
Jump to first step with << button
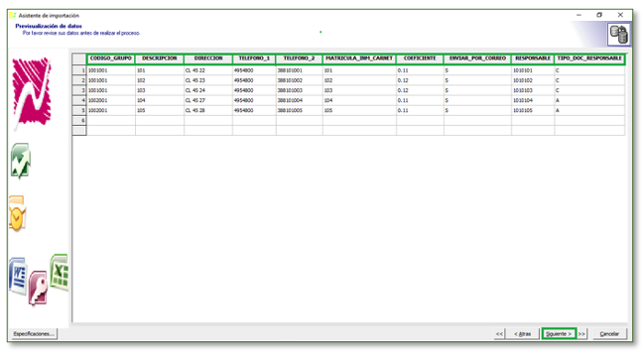(499, 333)
